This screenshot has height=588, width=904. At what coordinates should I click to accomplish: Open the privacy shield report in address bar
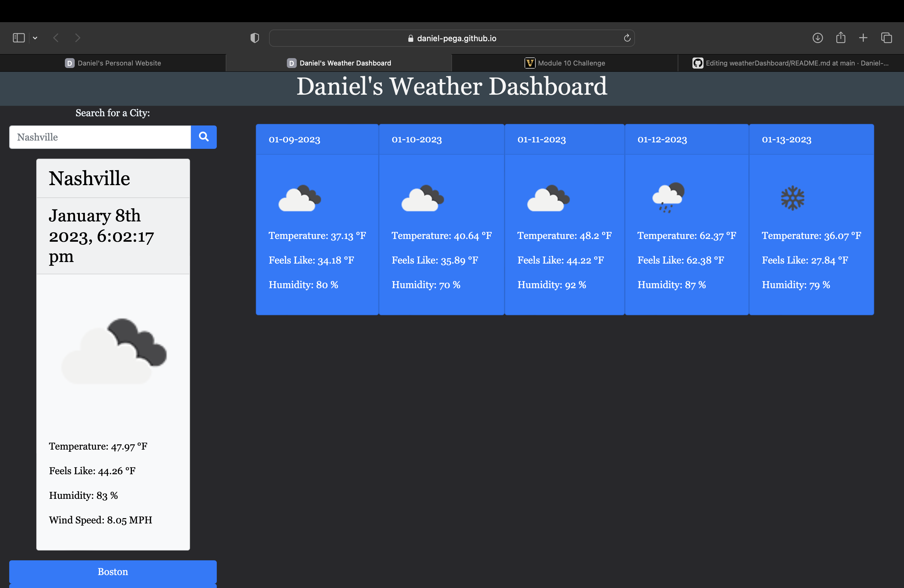point(255,38)
